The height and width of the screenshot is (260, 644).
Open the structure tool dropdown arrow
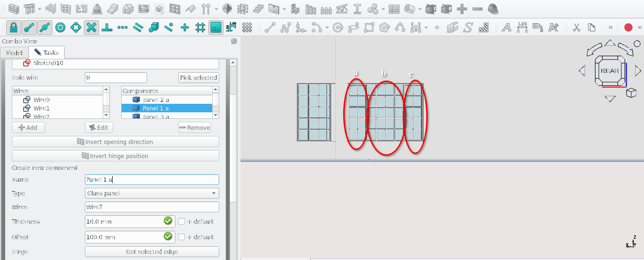40,9
